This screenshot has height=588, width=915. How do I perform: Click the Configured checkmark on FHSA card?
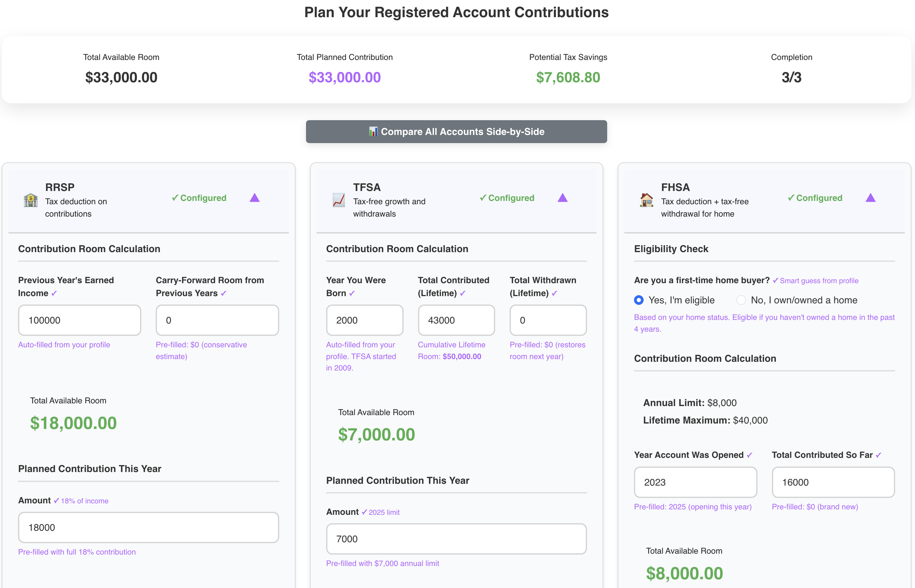coord(791,198)
